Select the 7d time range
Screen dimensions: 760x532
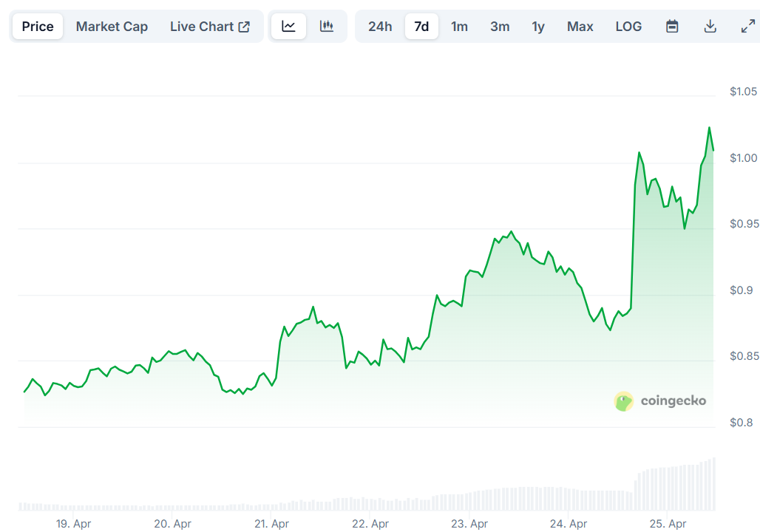coord(421,27)
